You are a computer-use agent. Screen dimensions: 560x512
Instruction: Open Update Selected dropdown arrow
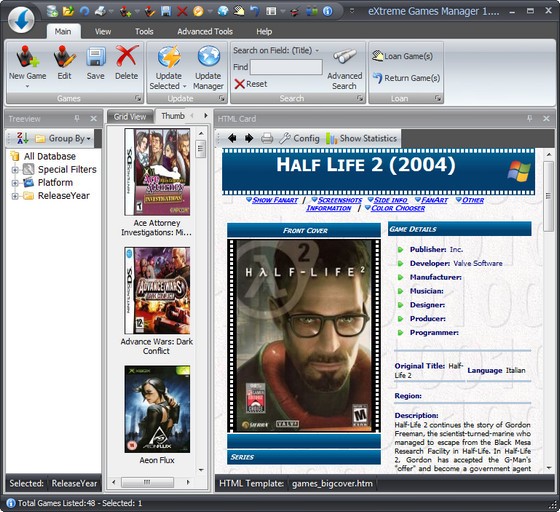click(185, 86)
